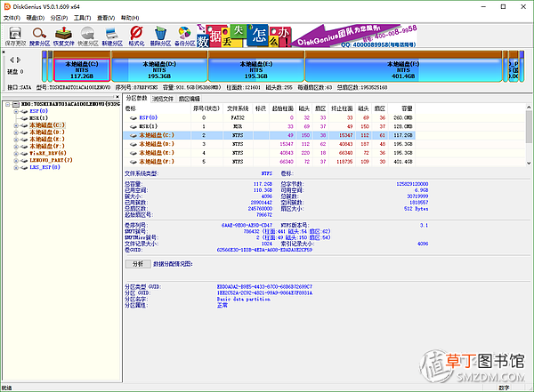
Task: Click the HD0 hard disk icon in tree
Action: (x=16, y=104)
